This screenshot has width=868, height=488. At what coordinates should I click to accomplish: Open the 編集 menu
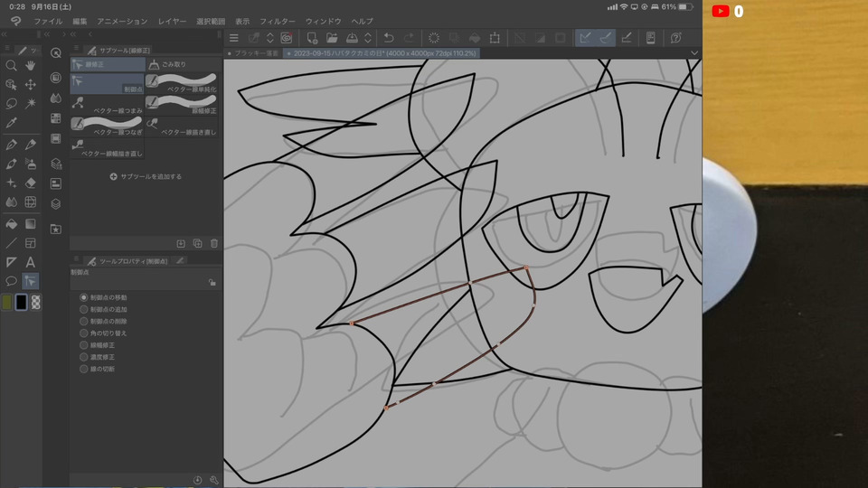80,21
